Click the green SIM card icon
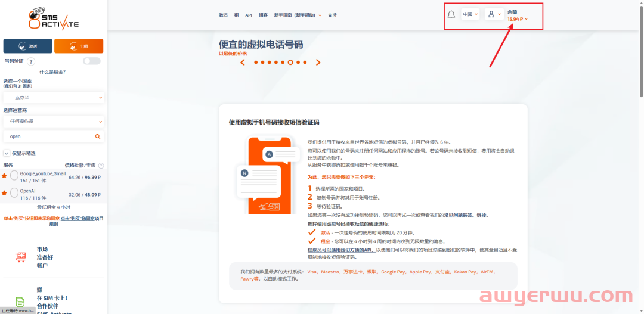 [20, 301]
